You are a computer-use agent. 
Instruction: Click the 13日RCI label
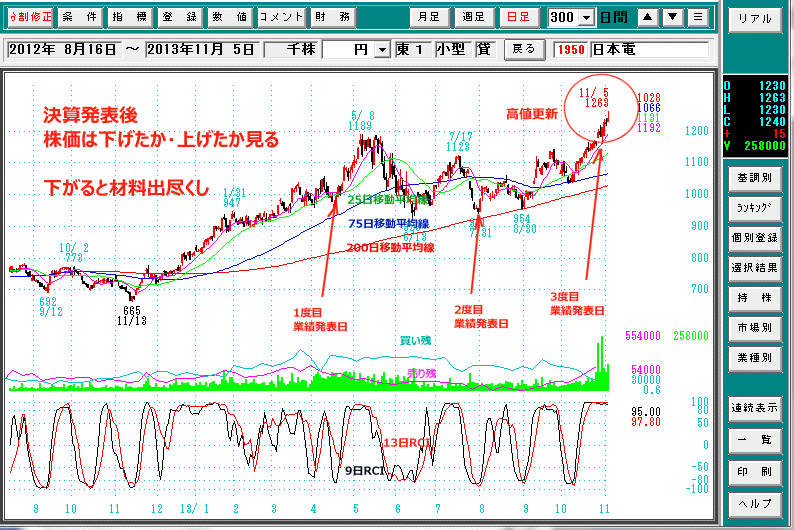(407, 443)
